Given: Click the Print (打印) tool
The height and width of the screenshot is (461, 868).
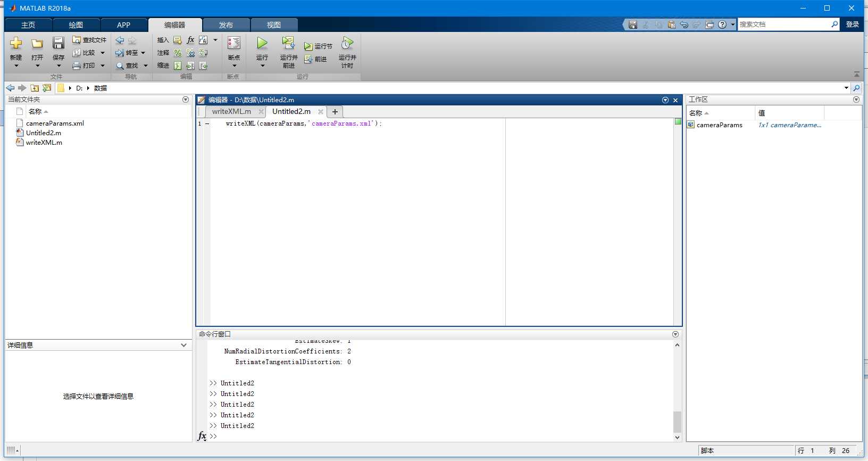Looking at the screenshot, I should pyautogui.click(x=84, y=65).
